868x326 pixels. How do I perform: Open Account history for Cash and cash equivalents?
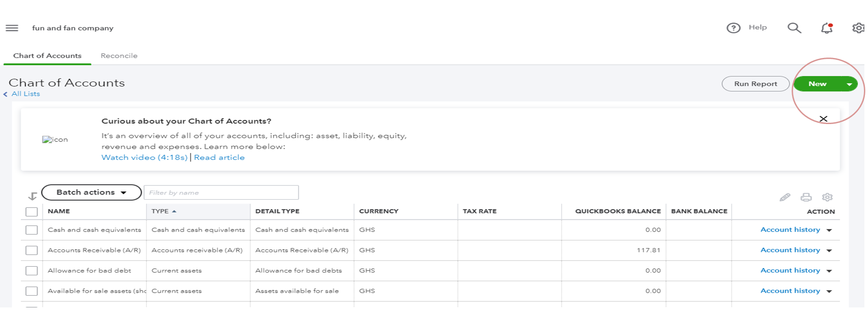pyautogui.click(x=790, y=230)
